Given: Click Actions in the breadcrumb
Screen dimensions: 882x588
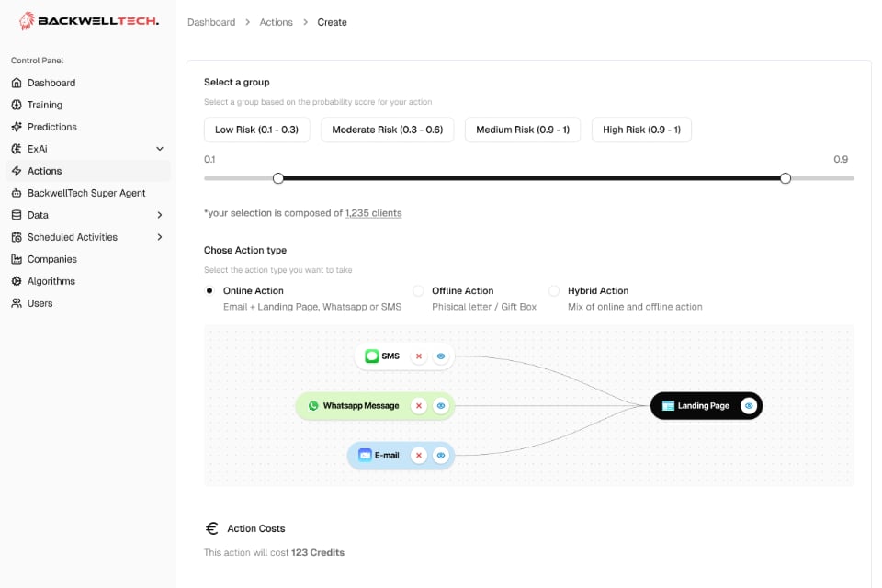Looking at the screenshot, I should 277,22.
